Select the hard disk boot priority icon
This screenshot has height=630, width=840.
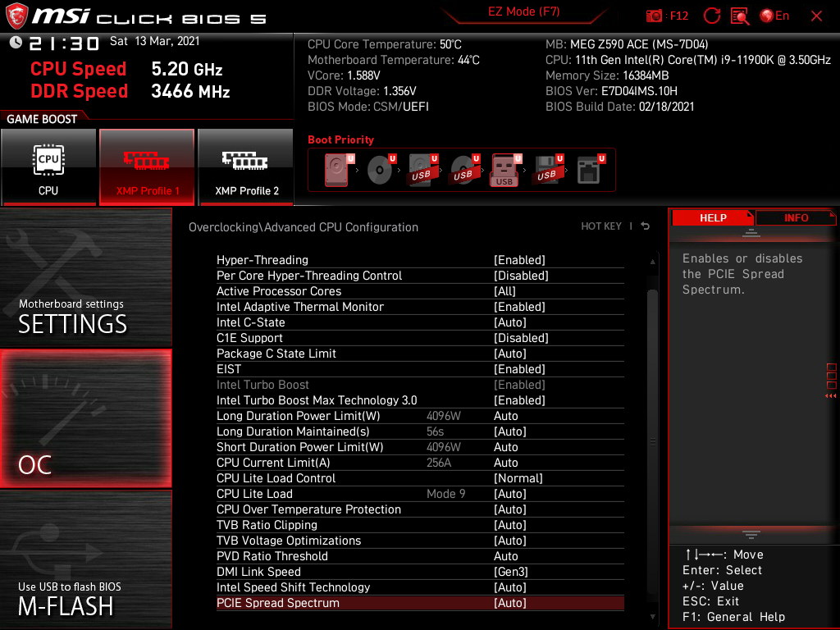coord(338,169)
